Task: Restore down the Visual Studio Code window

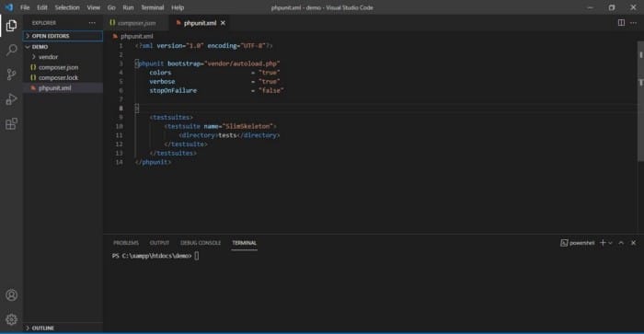Action: [x=612, y=7]
